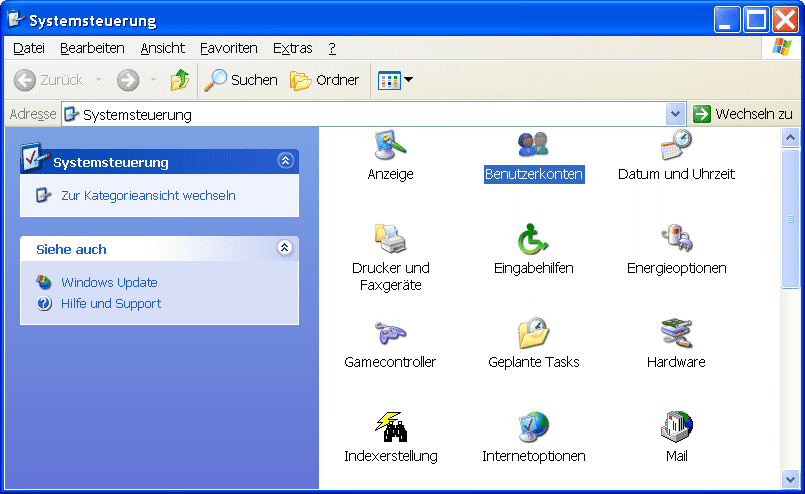Select the Datum und Uhrzeit label
This screenshot has height=494, width=805.
click(x=676, y=174)
